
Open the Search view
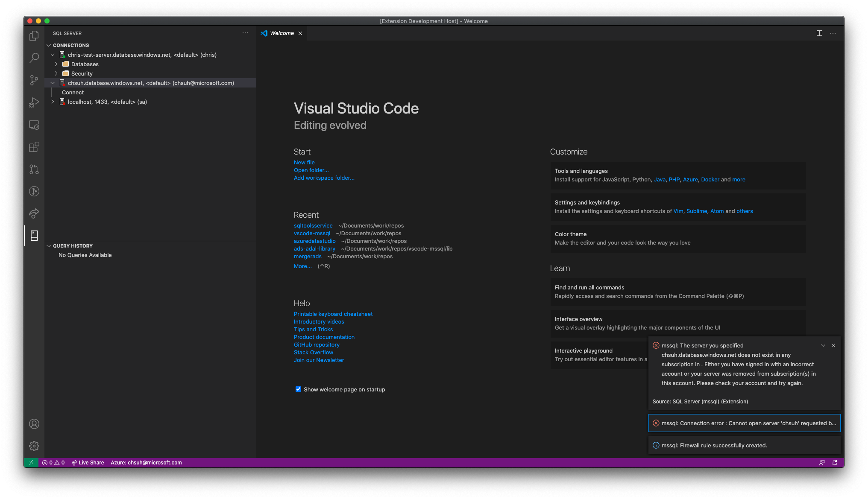point(34,58)
